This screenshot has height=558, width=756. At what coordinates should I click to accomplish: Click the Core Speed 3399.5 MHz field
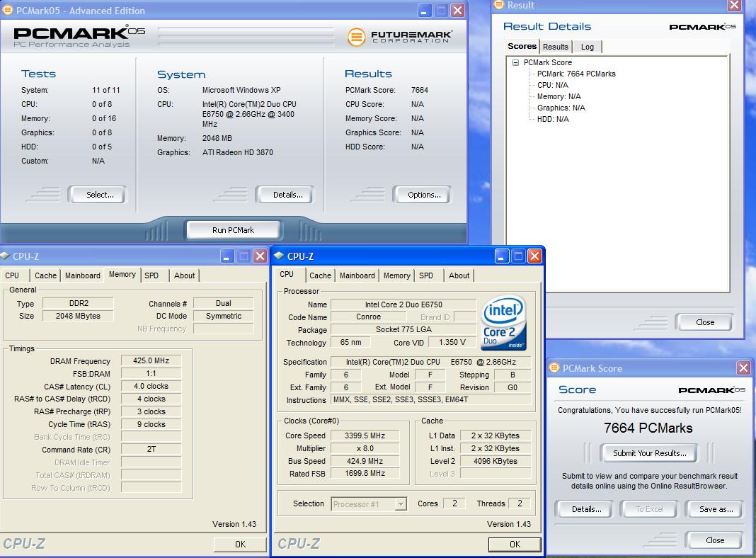click(365, 435)
